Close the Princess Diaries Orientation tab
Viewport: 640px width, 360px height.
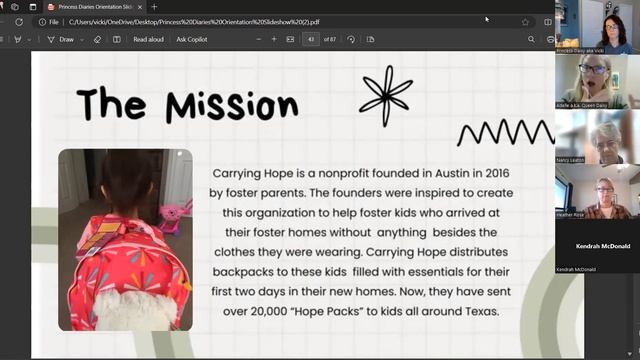(x=140, y=7)
